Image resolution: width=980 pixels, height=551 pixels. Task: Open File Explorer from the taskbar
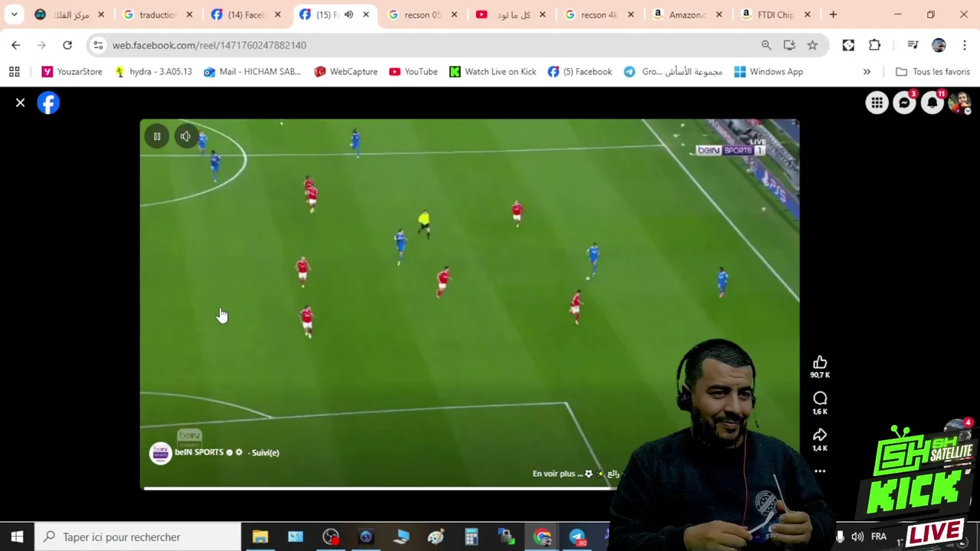point(260,537)
